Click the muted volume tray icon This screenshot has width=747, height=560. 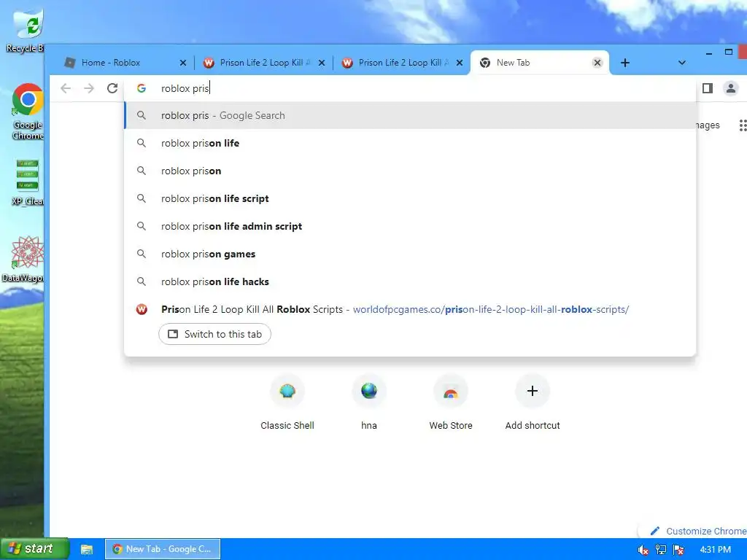(x=643, y=550)
